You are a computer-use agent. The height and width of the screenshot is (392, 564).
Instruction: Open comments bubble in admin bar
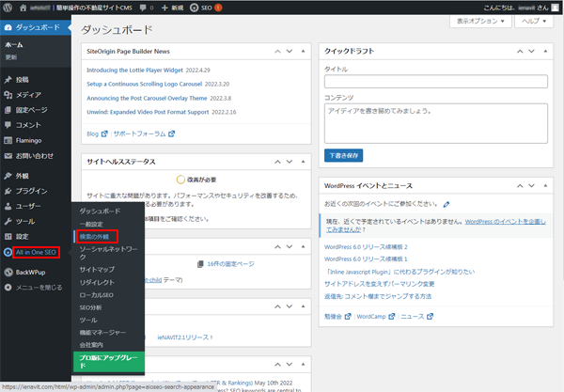coord(147,8)
